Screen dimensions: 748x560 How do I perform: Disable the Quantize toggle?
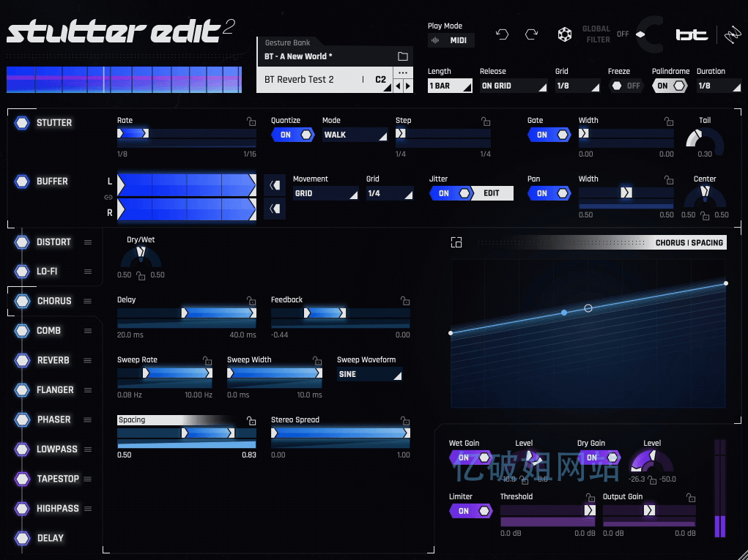pos(292,135)
